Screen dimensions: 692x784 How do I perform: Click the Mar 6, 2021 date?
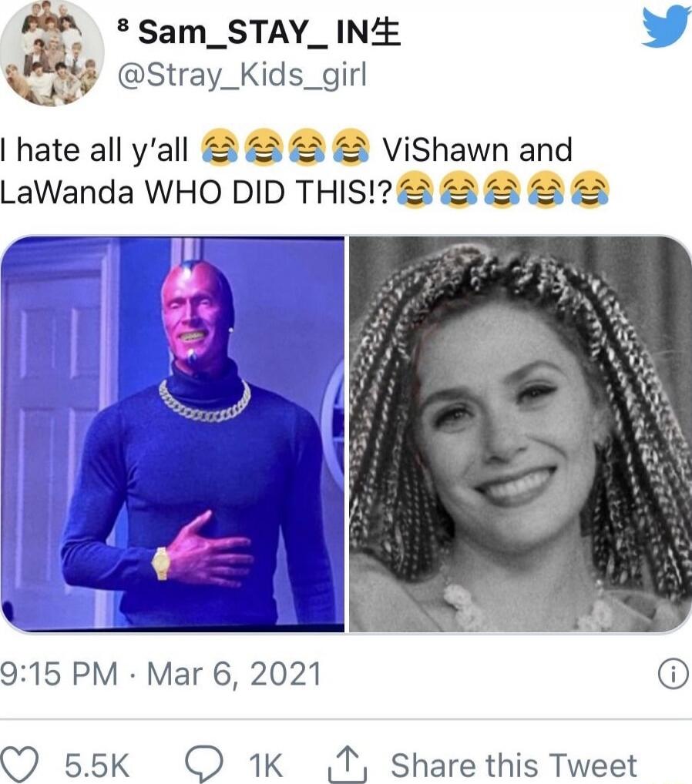pos(233,674)
